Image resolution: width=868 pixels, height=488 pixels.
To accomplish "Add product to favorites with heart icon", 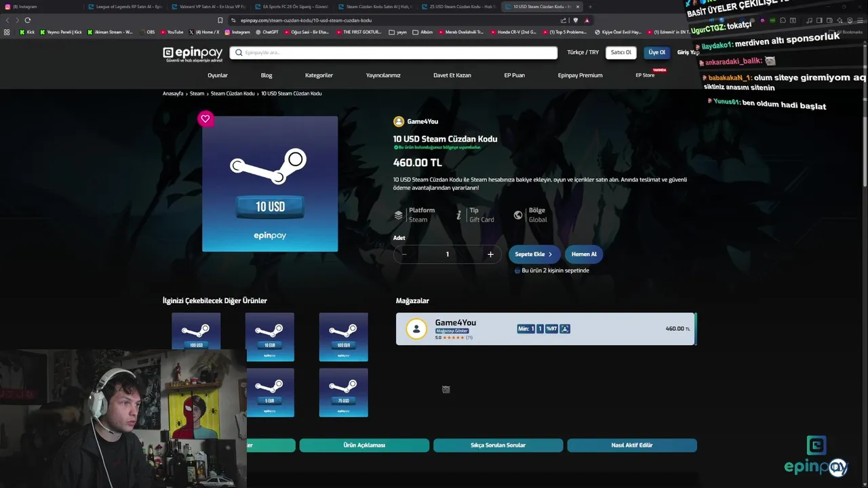I will coord(205,119).
